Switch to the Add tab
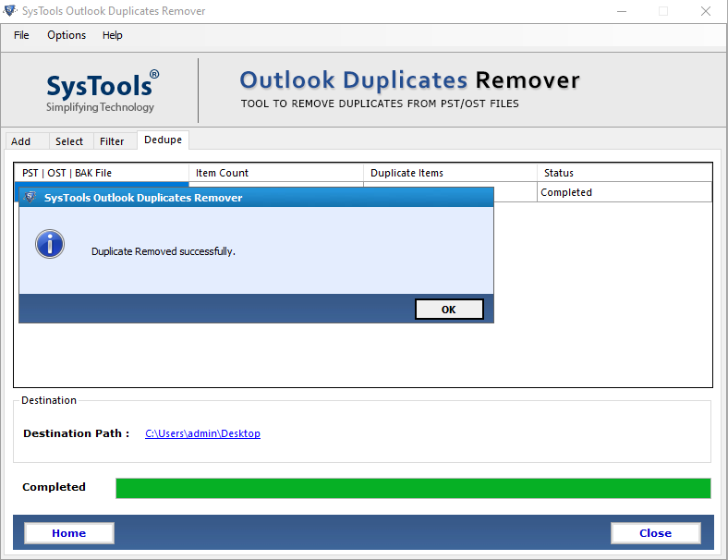Screen dimensions: 728x560 (x=27, y=141)
